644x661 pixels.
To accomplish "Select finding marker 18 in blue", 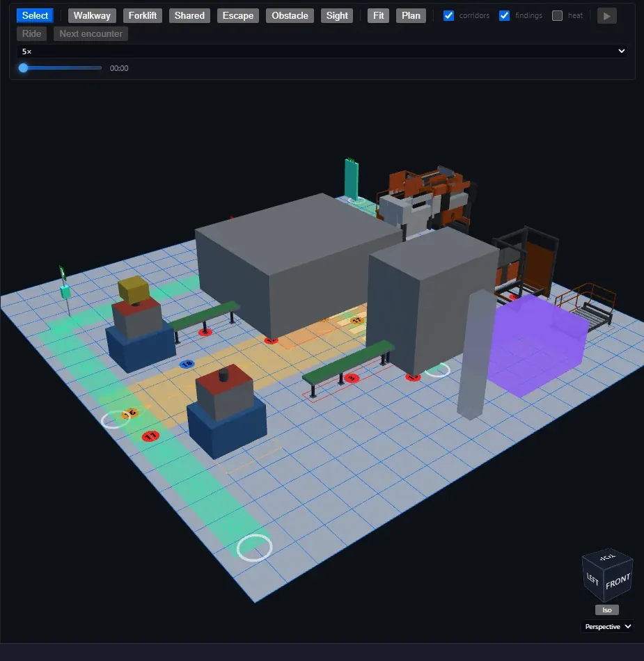I will [x=187, y=364].
